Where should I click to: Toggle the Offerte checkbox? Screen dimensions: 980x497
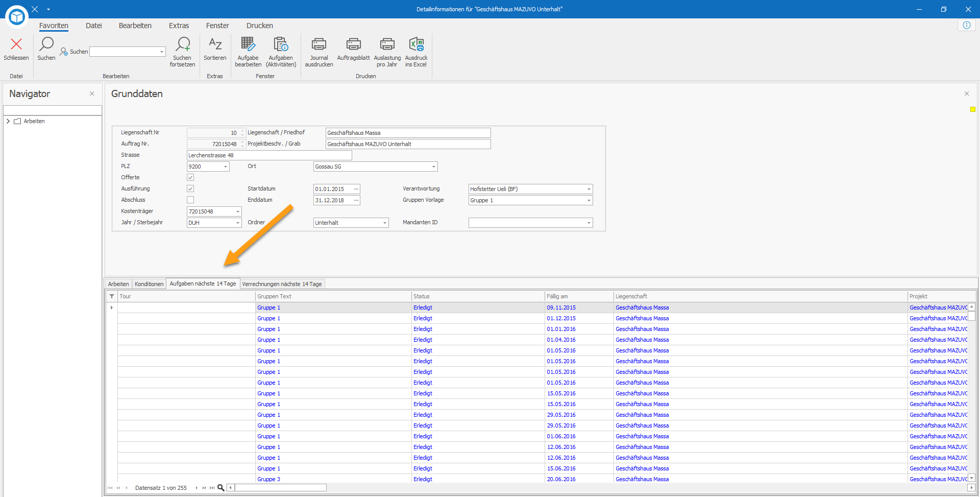(190, 177)
